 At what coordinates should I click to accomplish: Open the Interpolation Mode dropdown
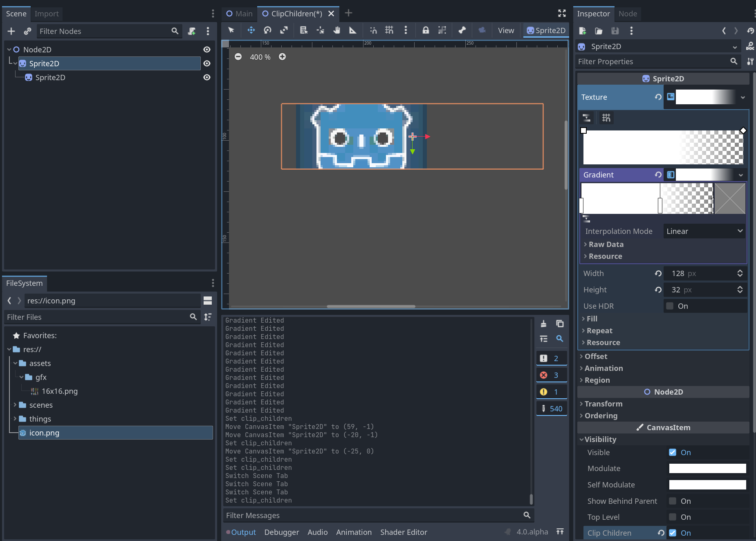[x=704, y=231]
